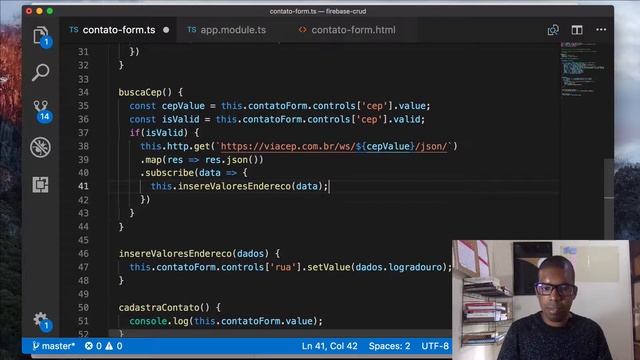Image resolution: width=640 pixels, height=360 pixels.
Task: Split the editor with split icon
Action: coord(577,30)
